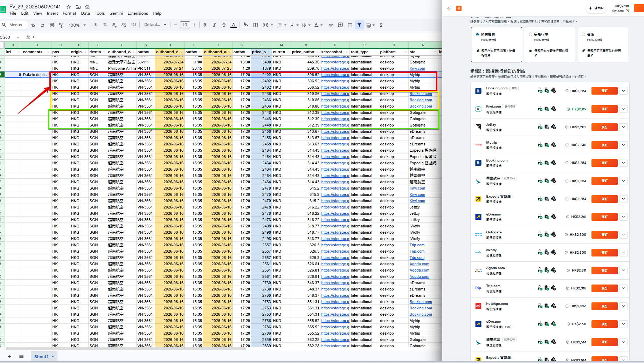This screenshot has height=363, width=644.
Task: Open the text color picker
Action: [234, 25]
